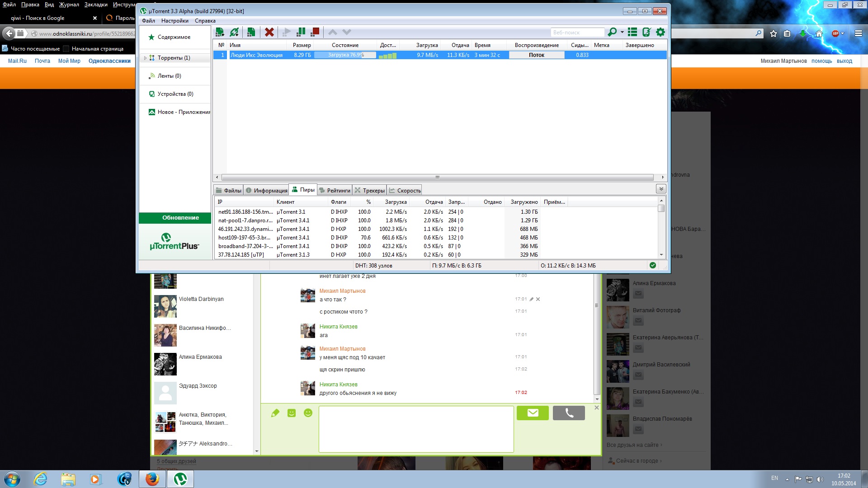
Task: Select Устройства (0) in the sidebar
Action: click(x=175, y=94)
